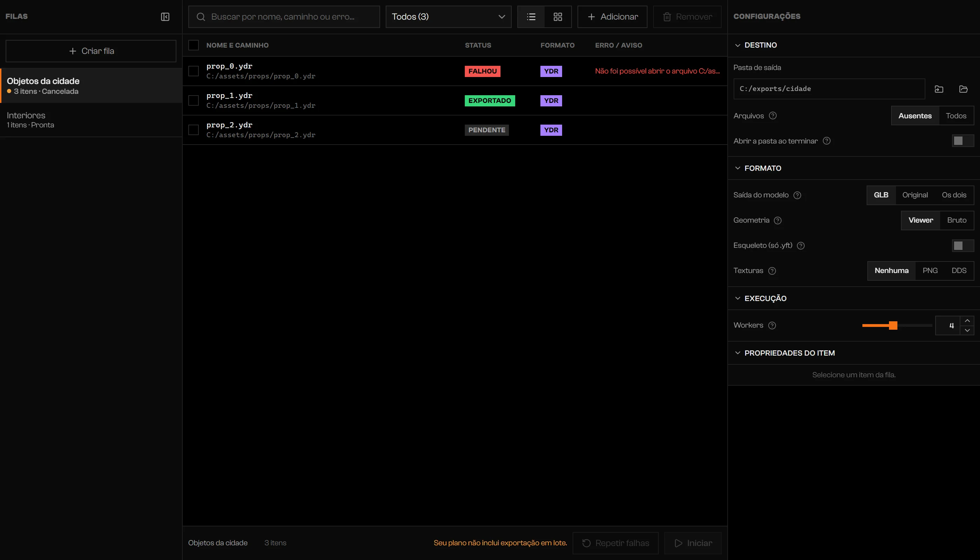
Task: Select Original model output option
Action: pyautogui.click(x=915, y=195)
